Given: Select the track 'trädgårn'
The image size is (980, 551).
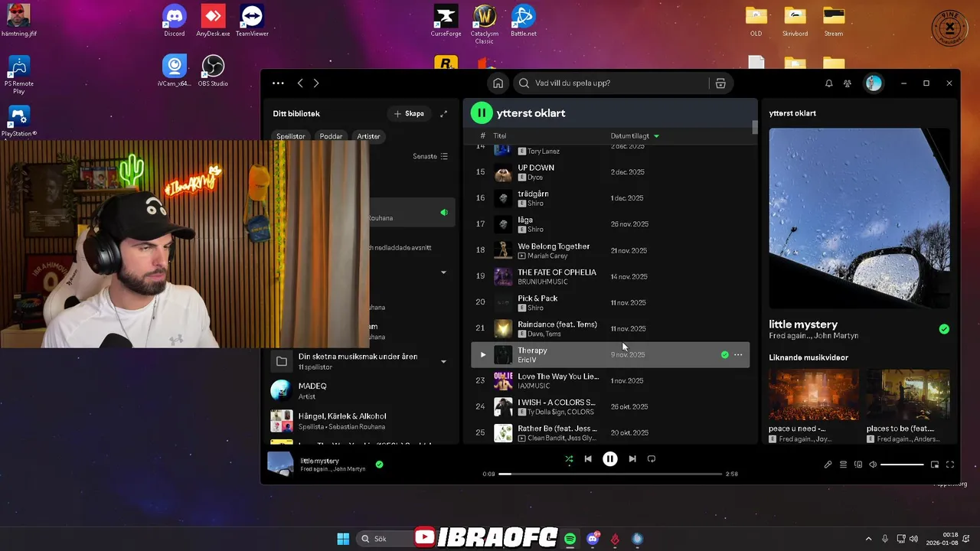Looking at the screenshot, I should click(610, 198).
